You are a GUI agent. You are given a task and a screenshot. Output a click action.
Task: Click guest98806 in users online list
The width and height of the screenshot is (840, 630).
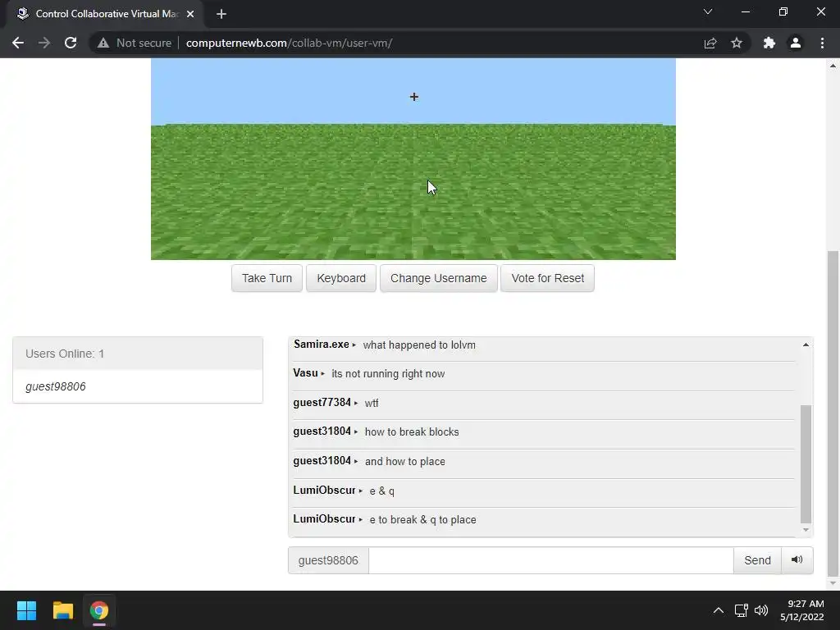point(56,386)
